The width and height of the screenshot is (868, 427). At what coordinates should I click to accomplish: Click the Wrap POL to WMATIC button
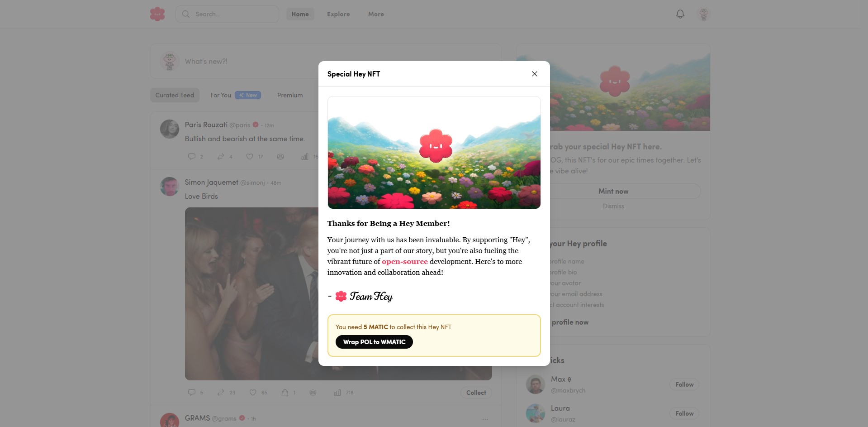point(374,342)
